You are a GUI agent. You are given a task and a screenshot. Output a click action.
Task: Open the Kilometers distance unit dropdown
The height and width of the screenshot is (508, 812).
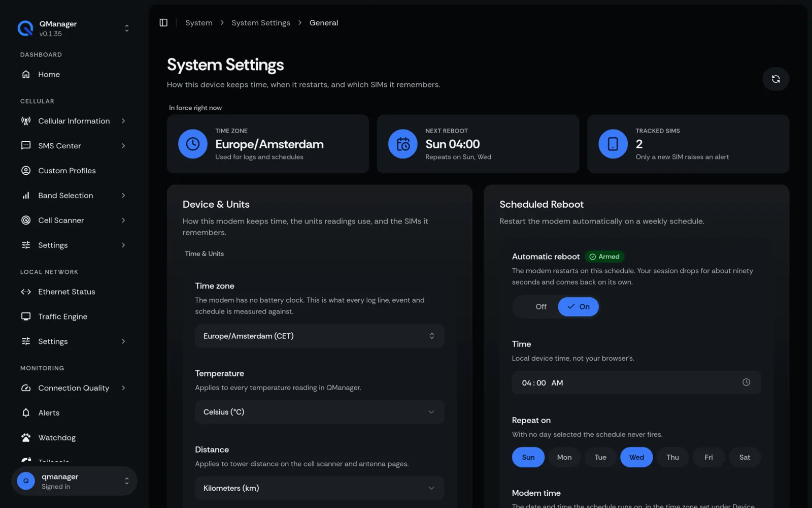pos(320,488)
